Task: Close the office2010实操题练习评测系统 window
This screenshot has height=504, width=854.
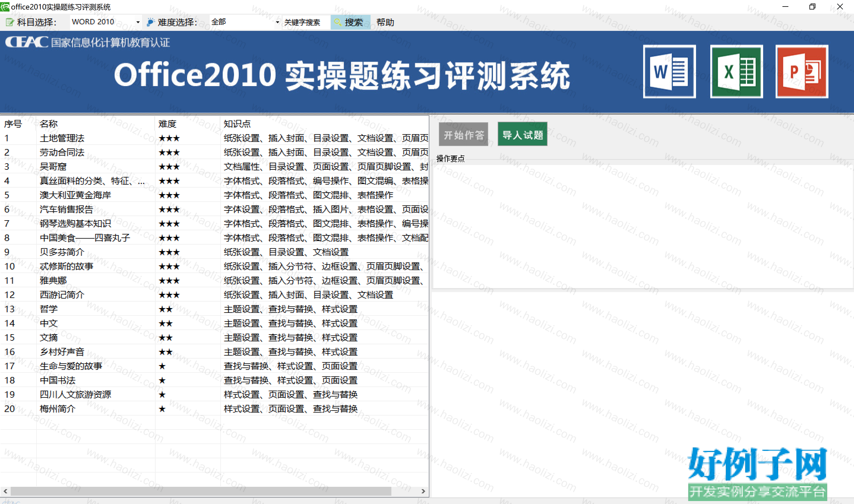Action: [x=840, y=7]
